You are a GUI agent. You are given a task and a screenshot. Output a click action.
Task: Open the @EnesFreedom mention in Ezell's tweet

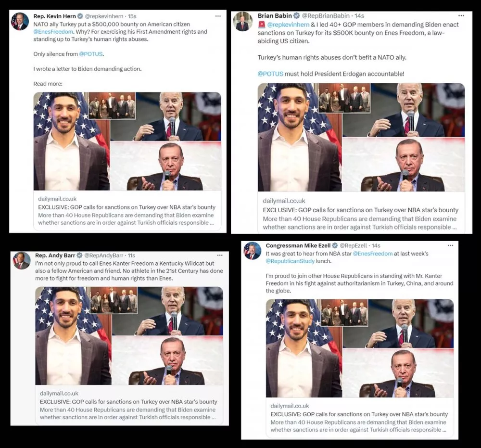[x=373, y=254]
